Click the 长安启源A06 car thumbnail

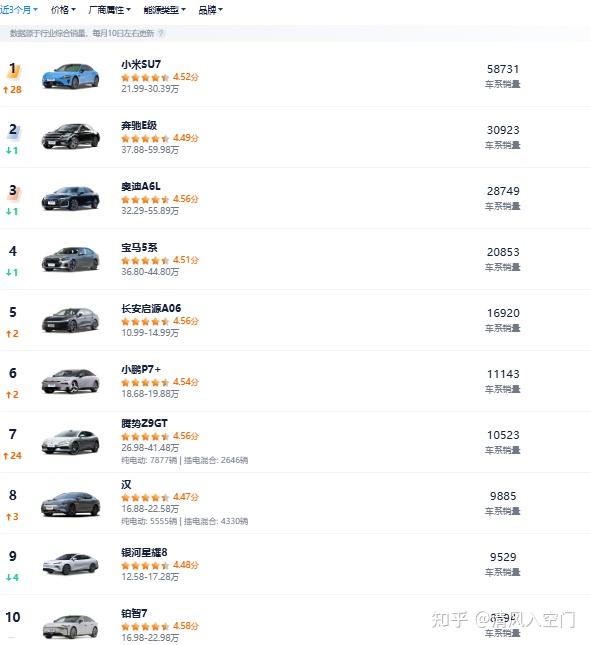pos(70,320)
